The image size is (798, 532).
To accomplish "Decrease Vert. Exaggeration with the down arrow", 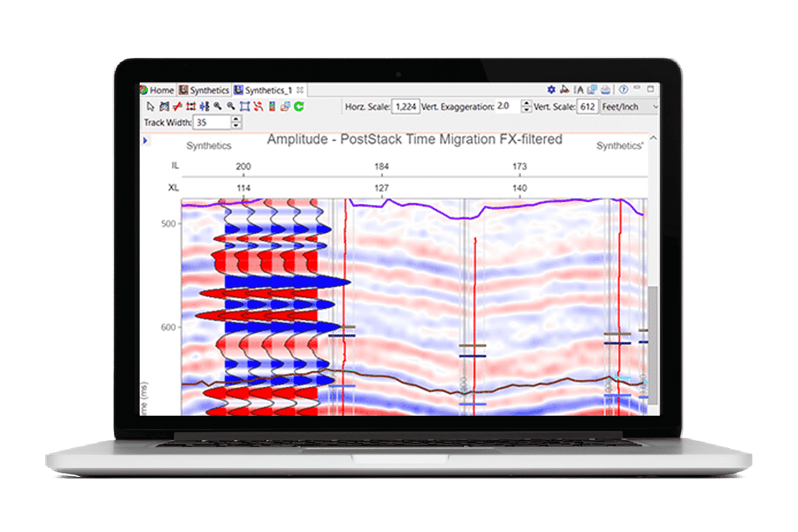I will tap(526, 110).
